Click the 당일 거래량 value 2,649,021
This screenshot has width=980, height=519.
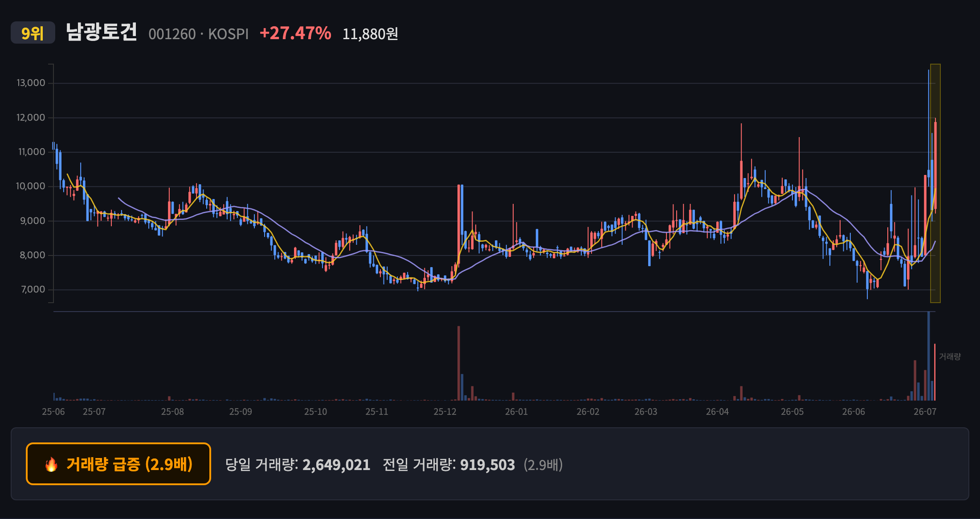[336, 465]
